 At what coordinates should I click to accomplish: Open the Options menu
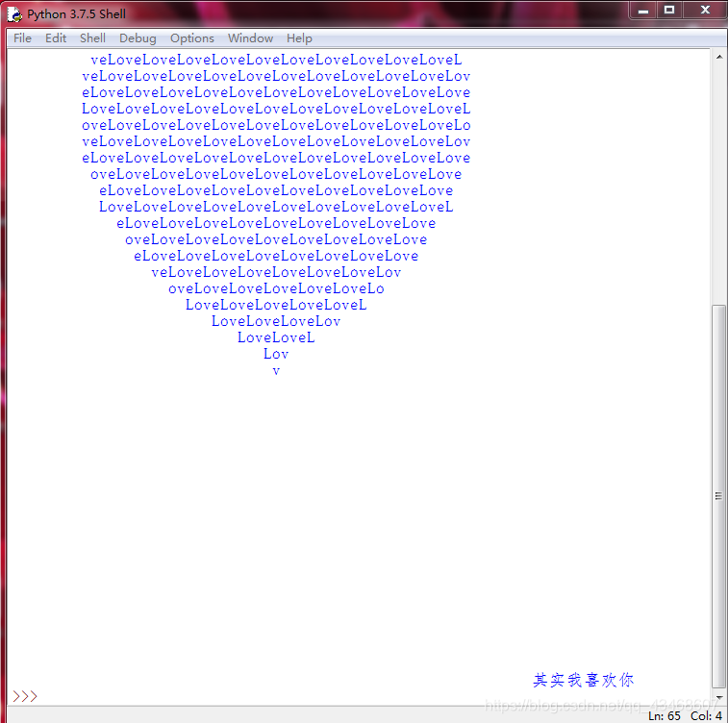pyautogui.click(x=191, y=38)
